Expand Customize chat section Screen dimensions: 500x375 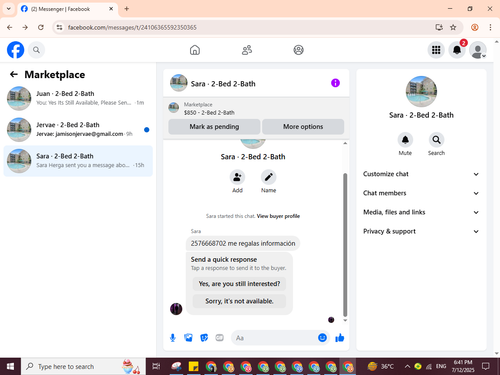click(x=421, y=174)
